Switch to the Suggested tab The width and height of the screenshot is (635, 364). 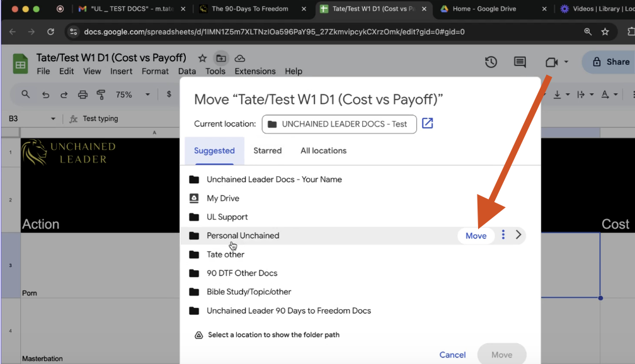coord(214,151)
